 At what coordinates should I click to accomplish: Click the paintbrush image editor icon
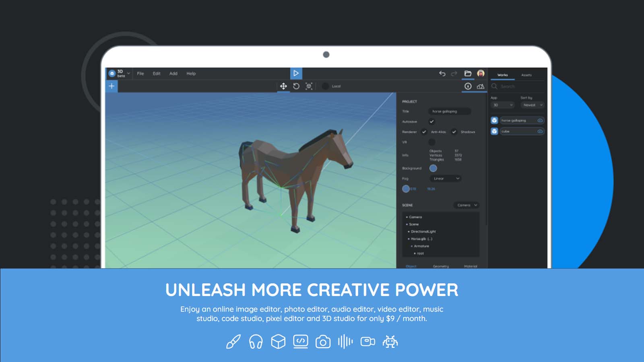click(233, 342)
